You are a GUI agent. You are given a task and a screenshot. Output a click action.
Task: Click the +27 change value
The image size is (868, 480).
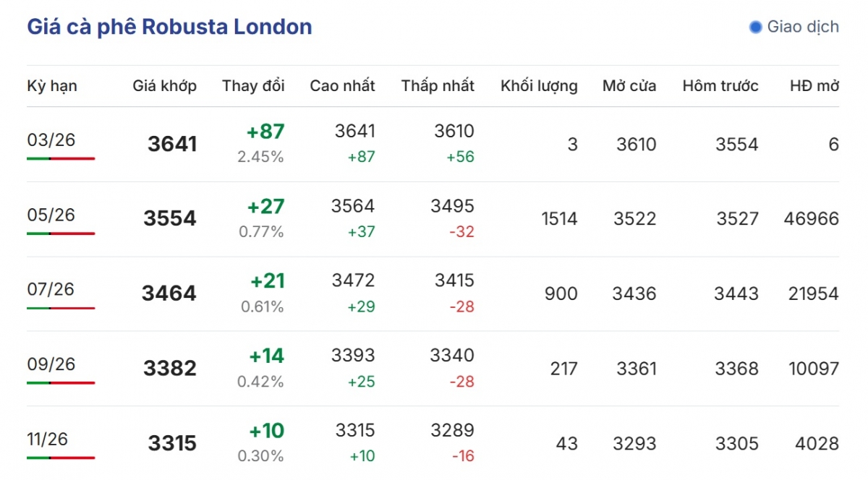(266, 207)
